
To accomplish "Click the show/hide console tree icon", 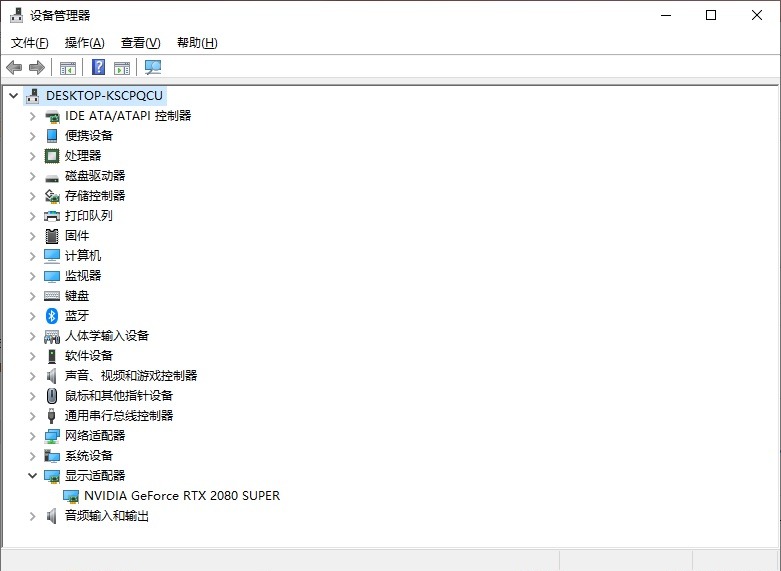I will tap(68, 68).
